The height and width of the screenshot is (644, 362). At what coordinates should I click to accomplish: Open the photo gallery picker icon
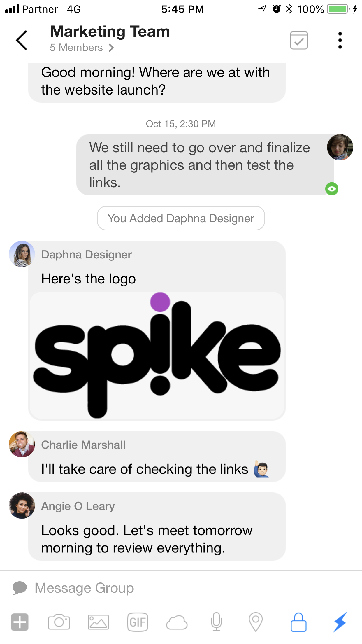[x=98, y=622]
